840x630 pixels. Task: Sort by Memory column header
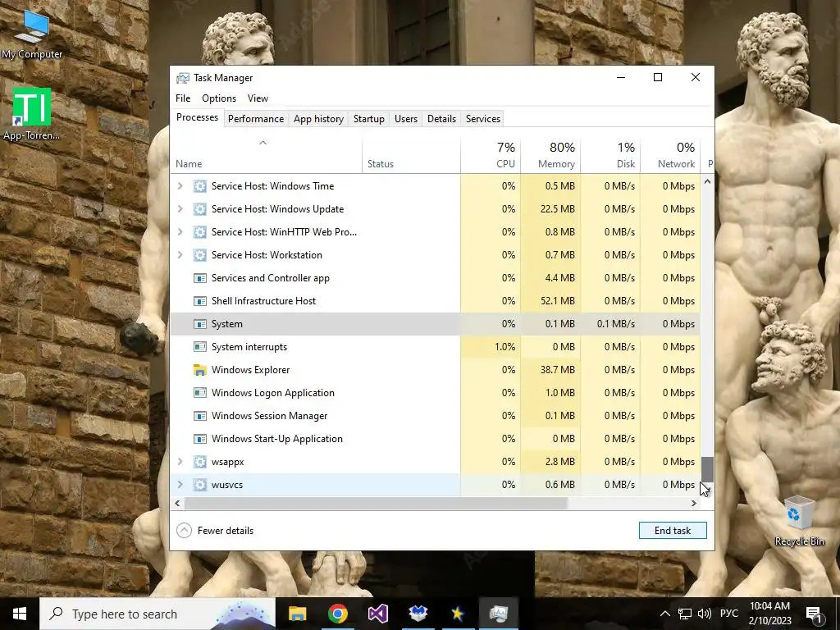[x=550, y=155]
